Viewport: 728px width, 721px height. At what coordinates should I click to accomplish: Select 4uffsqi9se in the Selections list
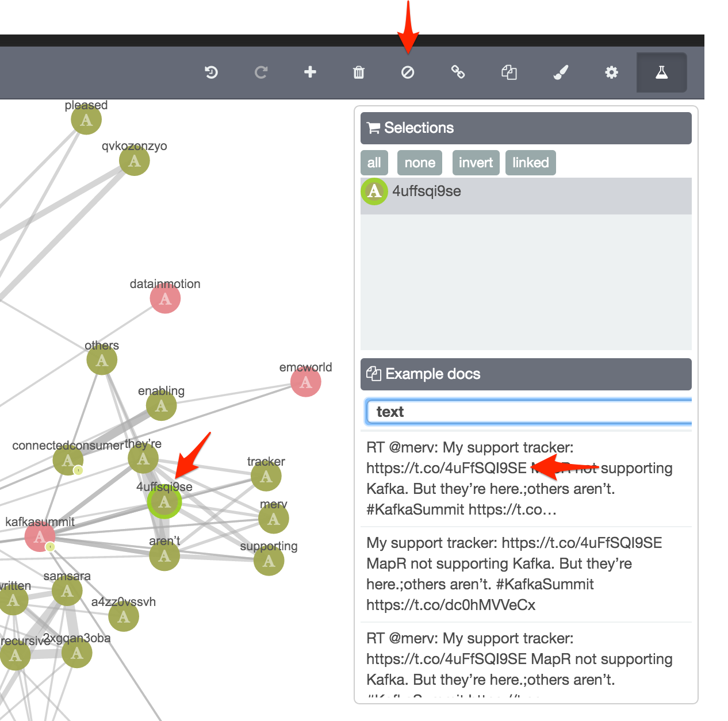click(x=426, y=191)
